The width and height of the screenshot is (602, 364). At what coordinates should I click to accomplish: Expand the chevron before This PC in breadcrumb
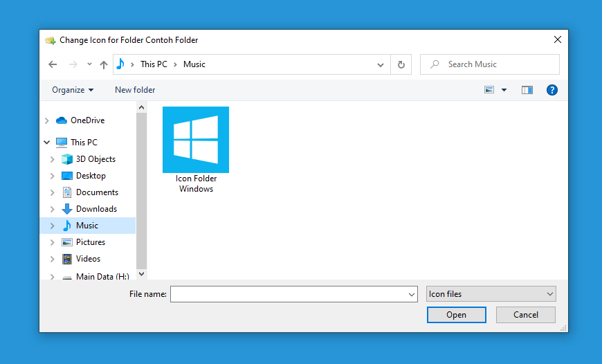[x=132, y=64]
